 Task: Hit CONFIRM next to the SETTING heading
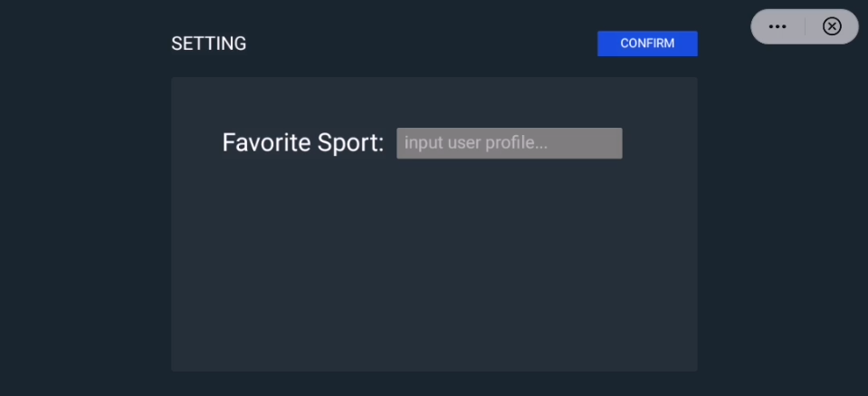647,43
